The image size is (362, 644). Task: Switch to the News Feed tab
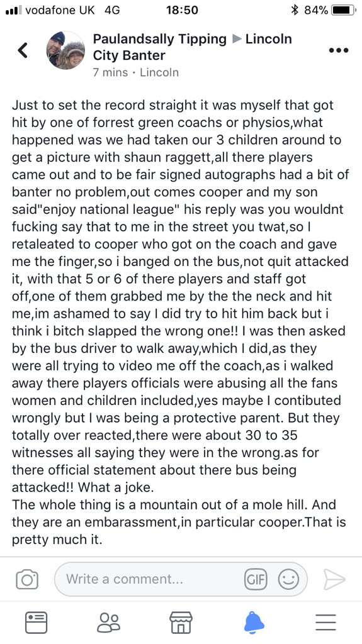[37, 622]
